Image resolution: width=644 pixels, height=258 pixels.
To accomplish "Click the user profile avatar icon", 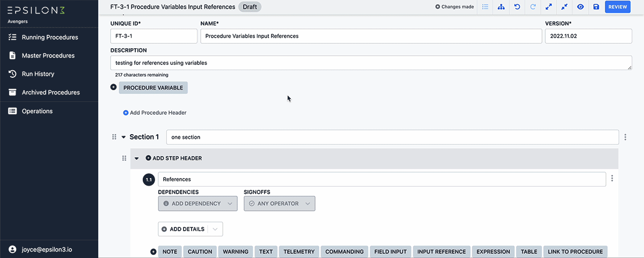I will click(x=13, y=249).
